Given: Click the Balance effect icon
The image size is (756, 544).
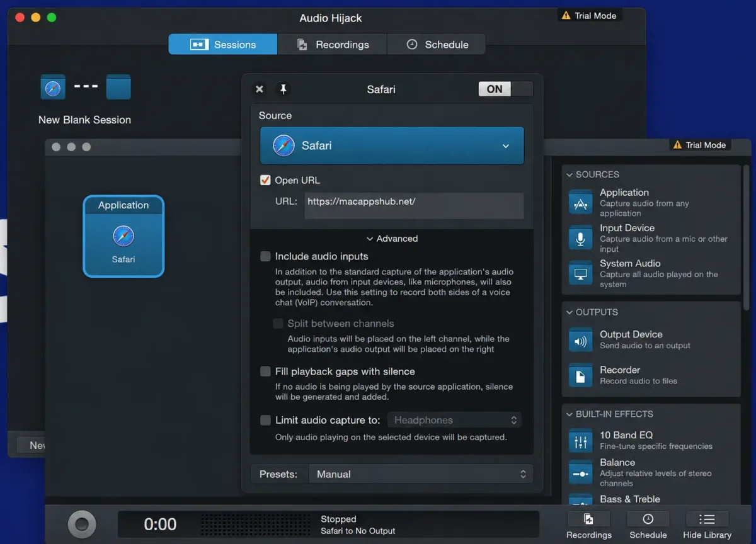Looking at the screenshot, I should (580, 473).
